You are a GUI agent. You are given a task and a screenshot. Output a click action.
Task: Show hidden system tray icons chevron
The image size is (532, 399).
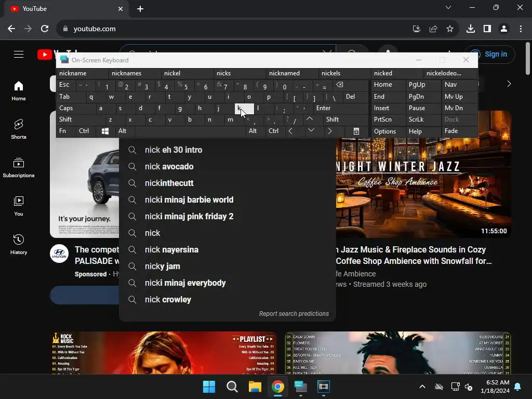click(422, 387)
